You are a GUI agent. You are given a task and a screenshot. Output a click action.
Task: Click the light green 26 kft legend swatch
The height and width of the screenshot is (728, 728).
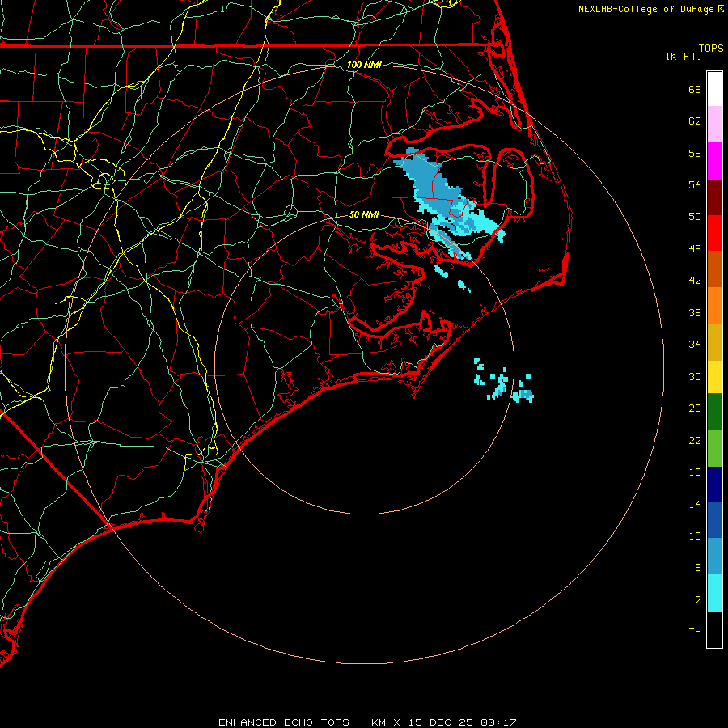pos(714,448)
